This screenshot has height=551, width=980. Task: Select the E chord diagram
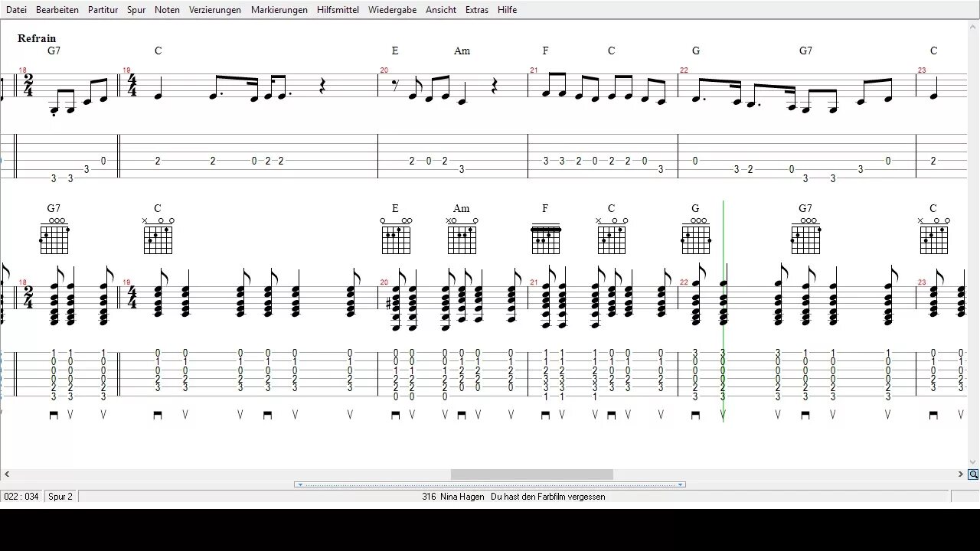coord(397,236)
